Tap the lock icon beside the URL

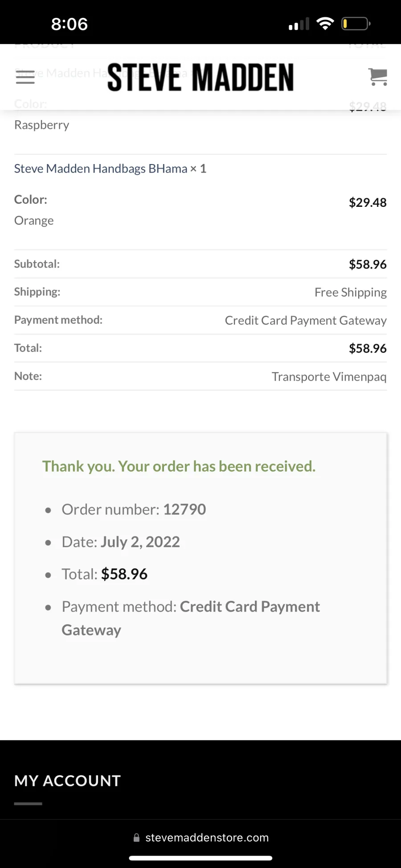[x=136, y=838]
